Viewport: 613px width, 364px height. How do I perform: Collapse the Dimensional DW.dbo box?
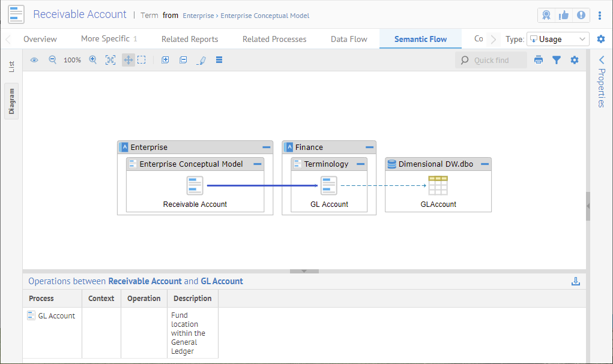point(485,164)
